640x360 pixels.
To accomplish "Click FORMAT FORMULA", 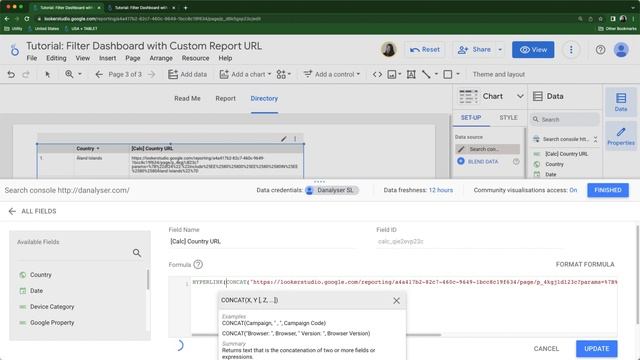I will (585, 264).
